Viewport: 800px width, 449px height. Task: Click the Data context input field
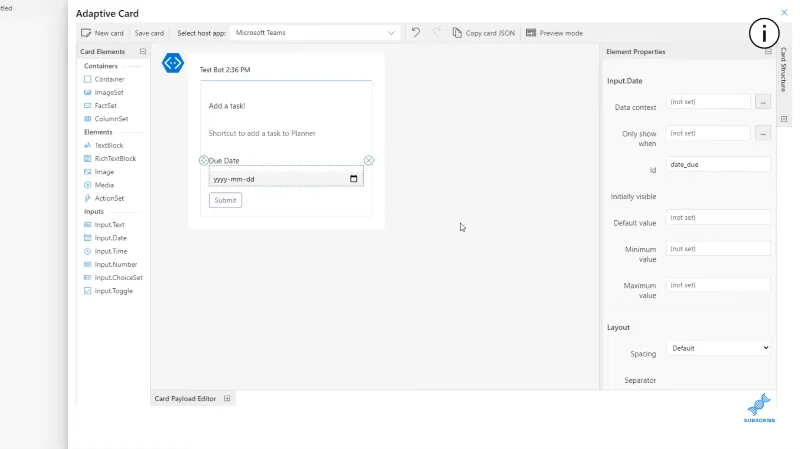tap(708, 102)
